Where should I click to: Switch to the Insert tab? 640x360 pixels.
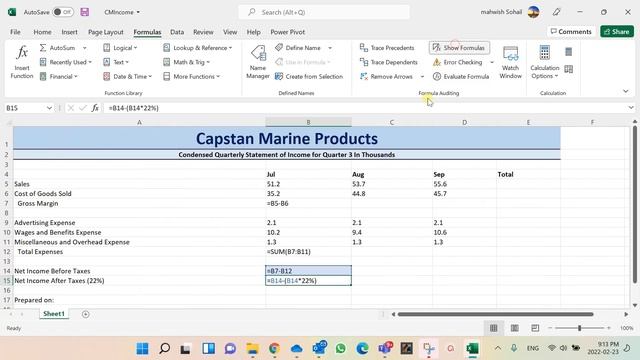[x=69, y=32]
